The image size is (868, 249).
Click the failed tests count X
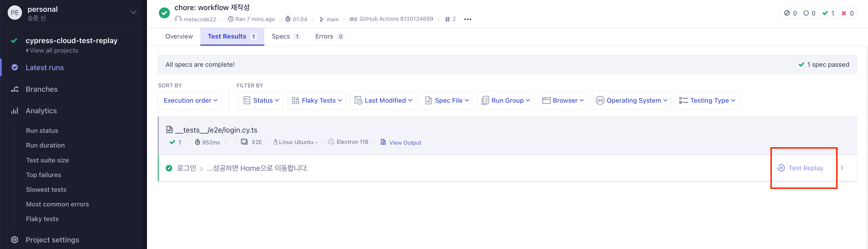(x=844, y=13)
